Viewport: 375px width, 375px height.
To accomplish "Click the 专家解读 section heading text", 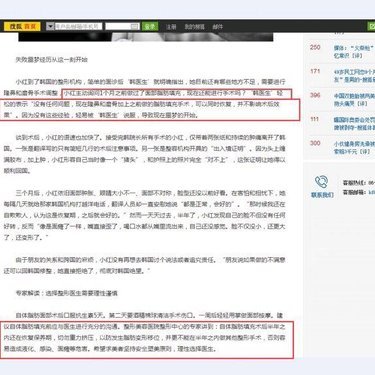I will coord(66,293).
